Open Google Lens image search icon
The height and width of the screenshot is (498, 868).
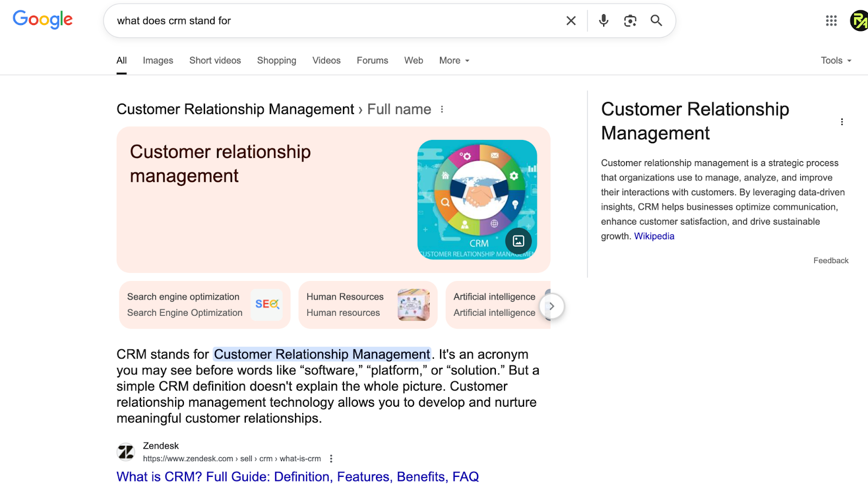click(630, 21)
